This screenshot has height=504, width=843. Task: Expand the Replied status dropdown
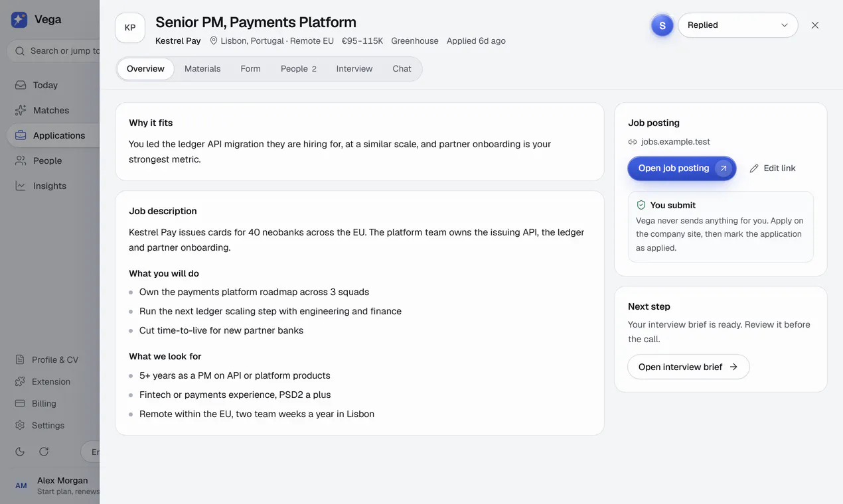click(x=737, y=25)
